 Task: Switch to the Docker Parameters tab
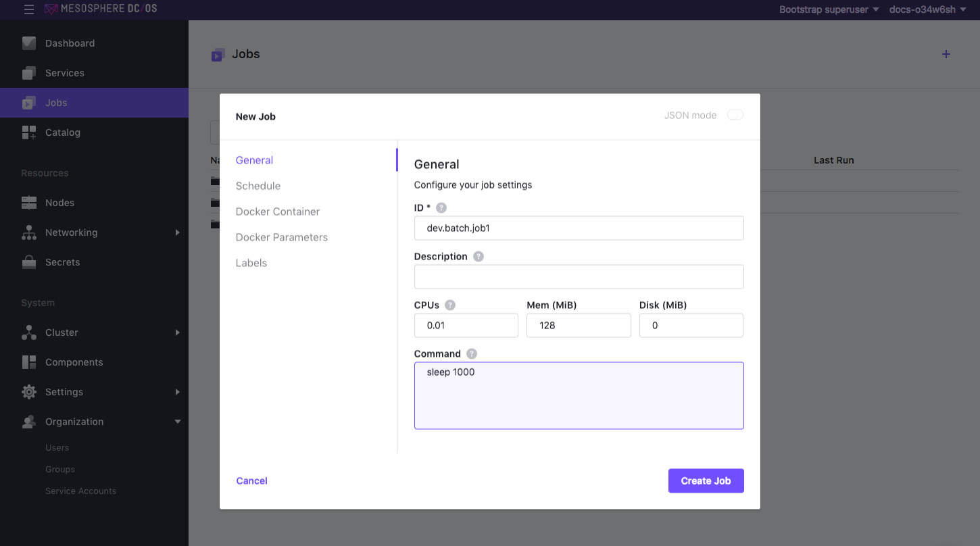[x=282, y=237]
